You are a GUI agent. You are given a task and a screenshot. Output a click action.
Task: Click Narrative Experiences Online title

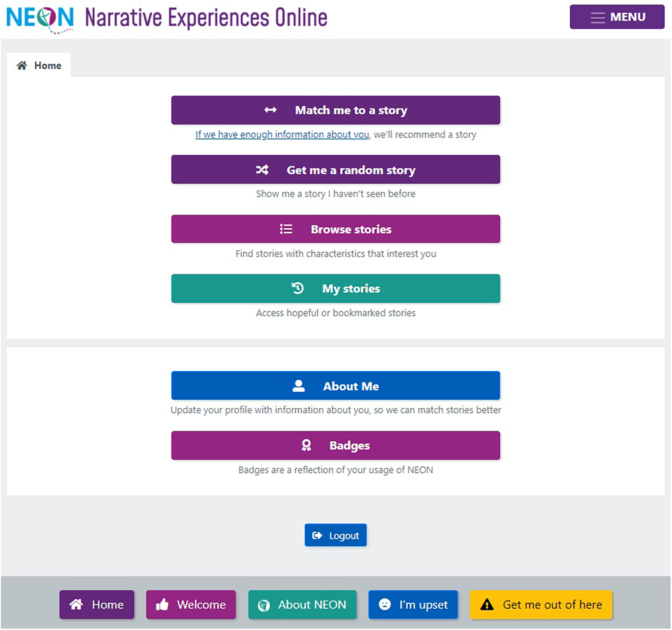(x=206, y=18)
